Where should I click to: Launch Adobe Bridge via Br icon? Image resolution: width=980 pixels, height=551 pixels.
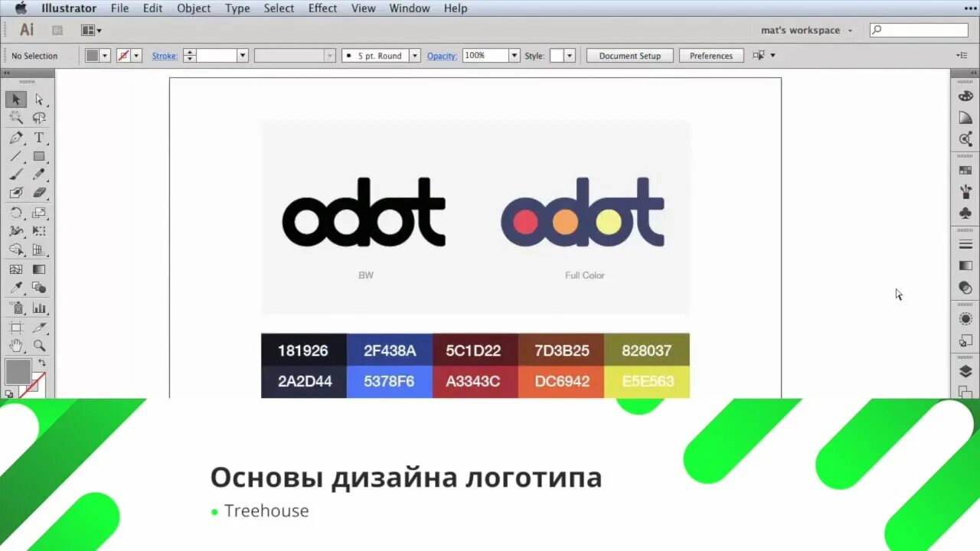tap(57, 30)
